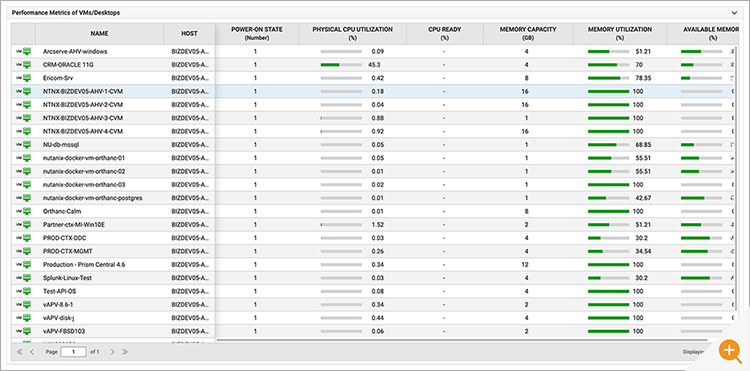
Task: Click 0.92 CPU value for NTNX-BIZDEV05-AHV-4-CVM
Action: [377, 131]
